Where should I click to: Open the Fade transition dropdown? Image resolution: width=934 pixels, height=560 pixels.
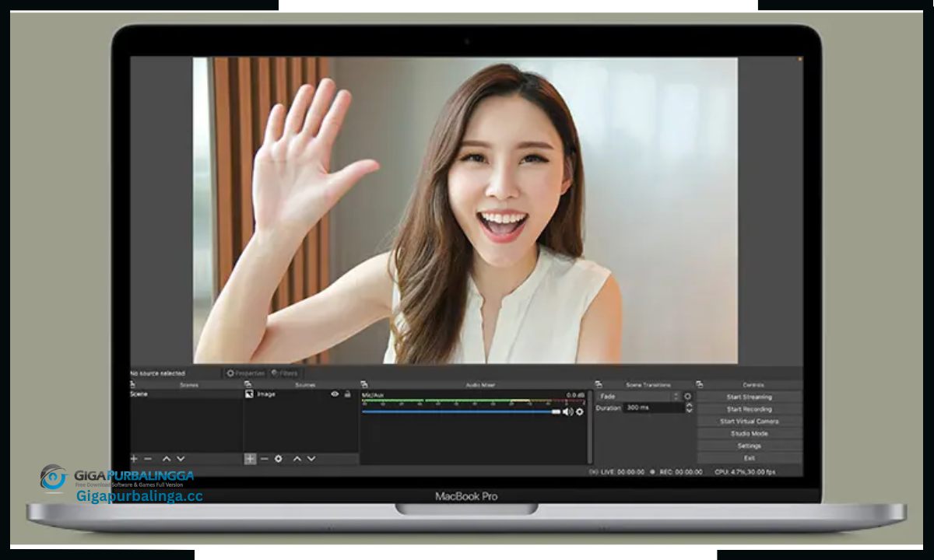click(x=637, y=396)
